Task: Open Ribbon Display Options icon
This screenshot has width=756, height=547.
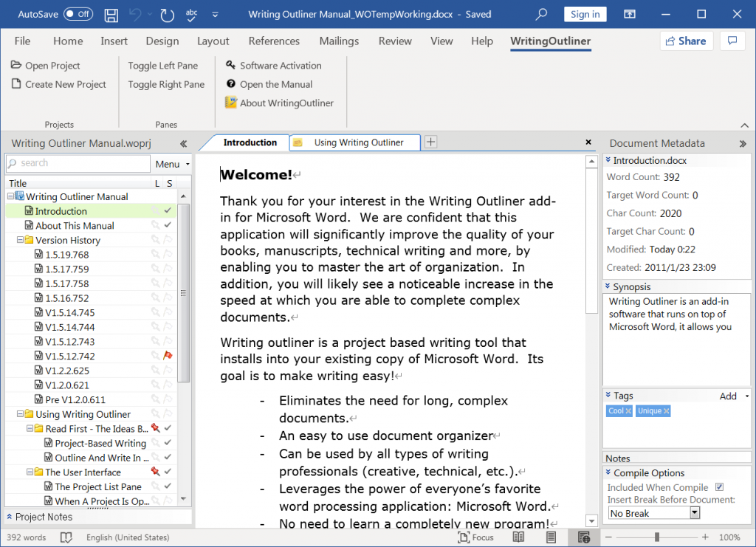Action: 629,14
